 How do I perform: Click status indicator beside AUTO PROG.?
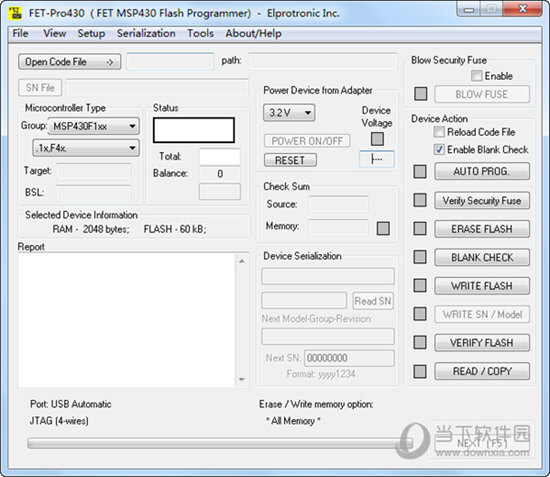[420, 172]
